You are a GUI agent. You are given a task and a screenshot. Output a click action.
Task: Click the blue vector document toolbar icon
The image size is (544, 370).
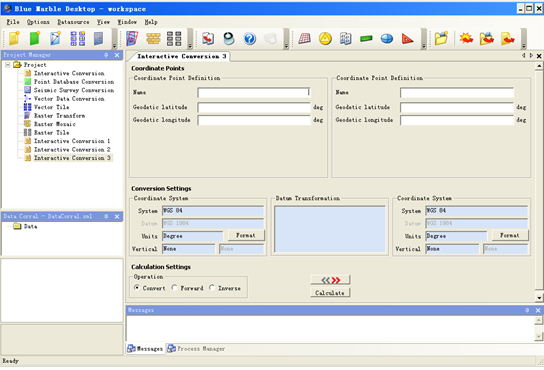(56, 38)
